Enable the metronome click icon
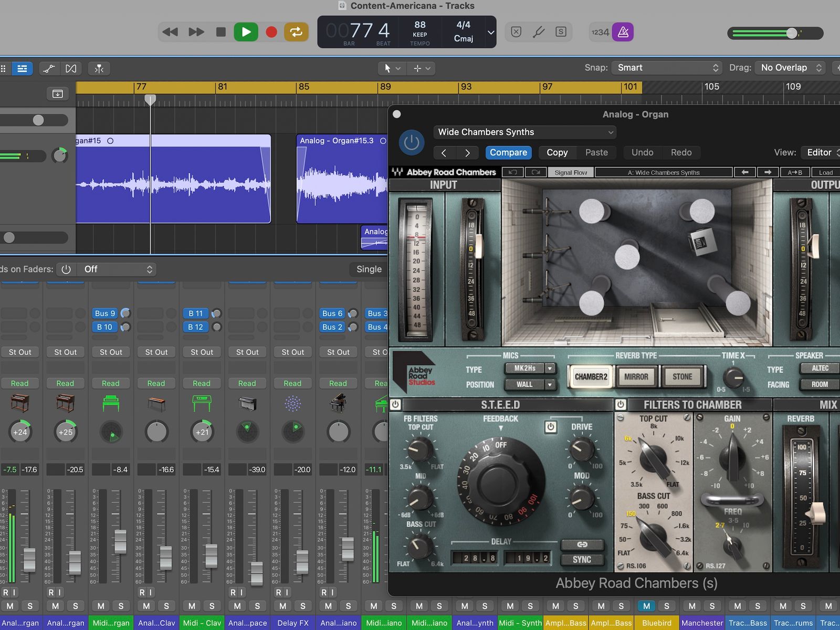 click(623, 32)
